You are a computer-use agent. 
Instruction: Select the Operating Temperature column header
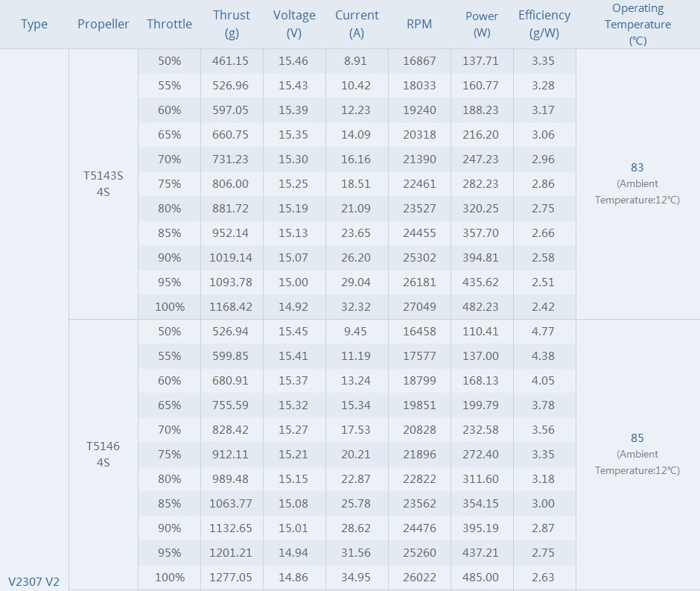tap(637, 25)
